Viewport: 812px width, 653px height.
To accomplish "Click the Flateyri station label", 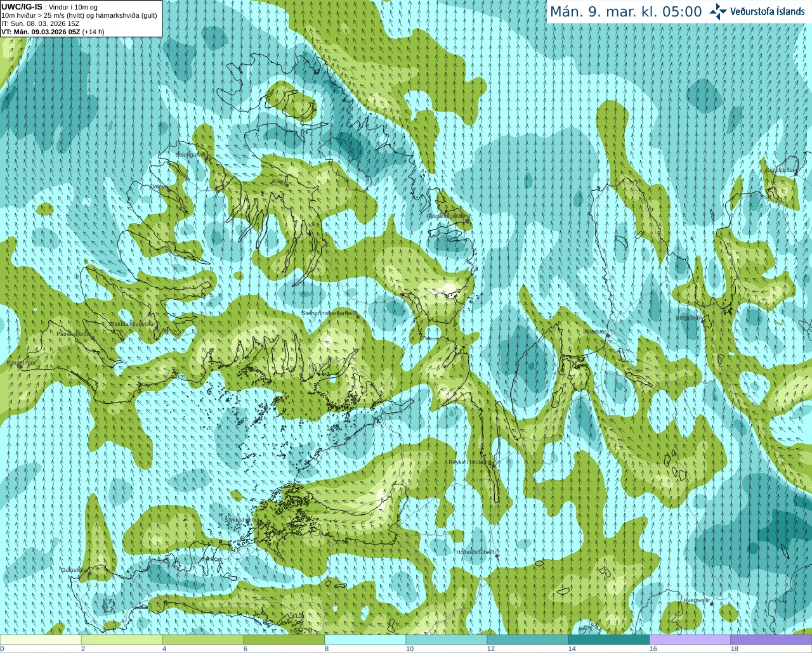I will (x=158, y=186).
